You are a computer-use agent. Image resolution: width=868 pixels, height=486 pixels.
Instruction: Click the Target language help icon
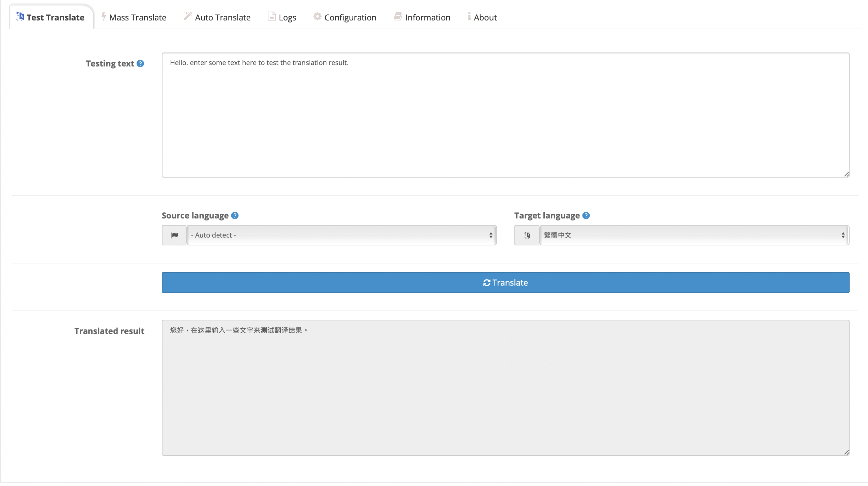click(x=586, y=215)
